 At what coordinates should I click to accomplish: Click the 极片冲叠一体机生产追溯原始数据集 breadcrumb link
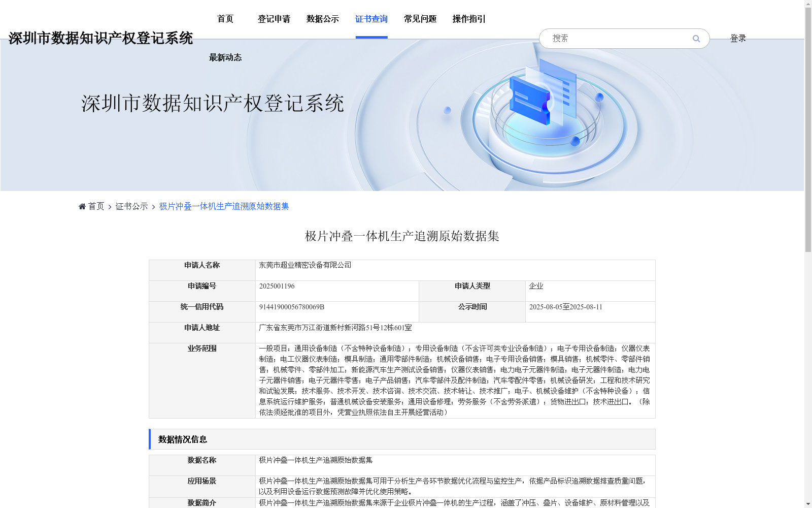pos(224,206)
